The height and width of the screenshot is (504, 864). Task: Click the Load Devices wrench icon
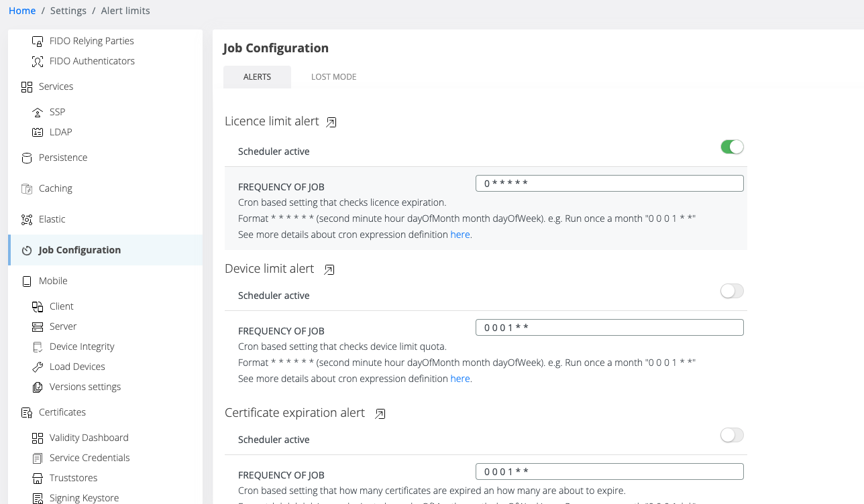(38, 367)
